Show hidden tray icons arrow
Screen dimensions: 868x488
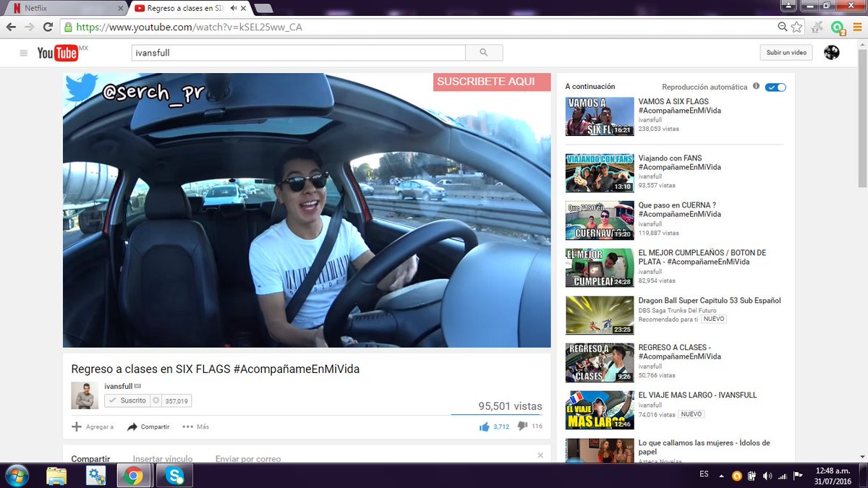coord(721,476)
